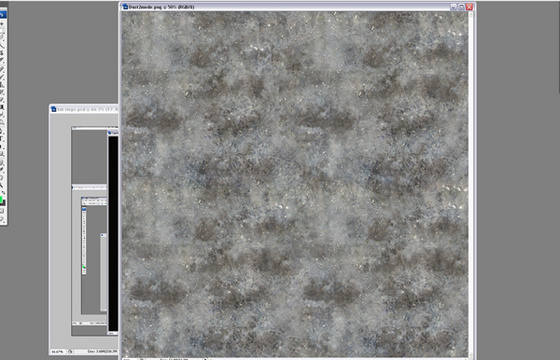The width and height of the screenshot is (560, 360).
Task: Change screen mode at the toolbox bottom
Action: click(x=2, y=219)
